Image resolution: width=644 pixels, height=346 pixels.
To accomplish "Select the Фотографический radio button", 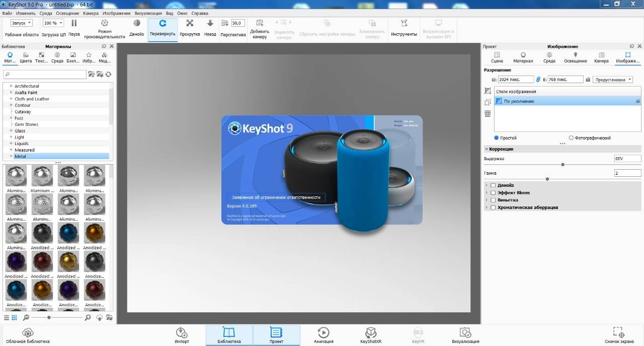I will (x=571, y=138).
